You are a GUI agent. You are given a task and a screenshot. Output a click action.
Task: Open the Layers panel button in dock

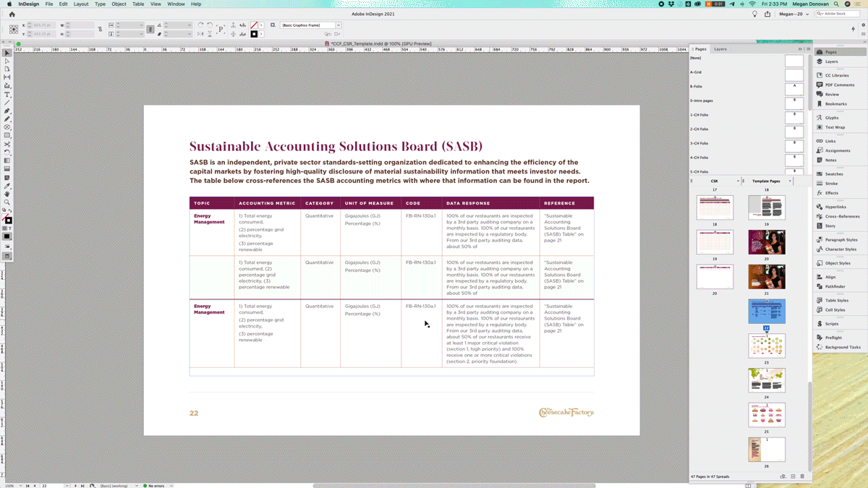[x=831, y=61]
